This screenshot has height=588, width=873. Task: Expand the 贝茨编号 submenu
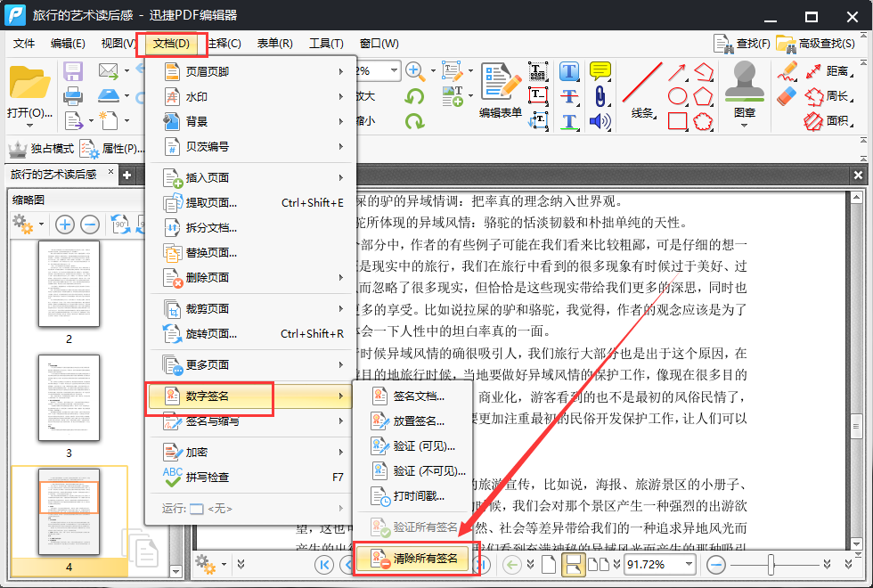[x=250, y=146]
